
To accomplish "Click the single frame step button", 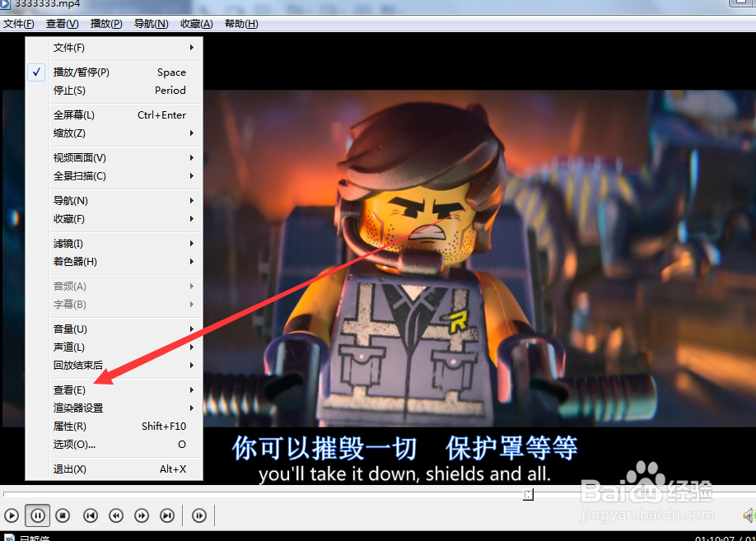I will point(199,515).
